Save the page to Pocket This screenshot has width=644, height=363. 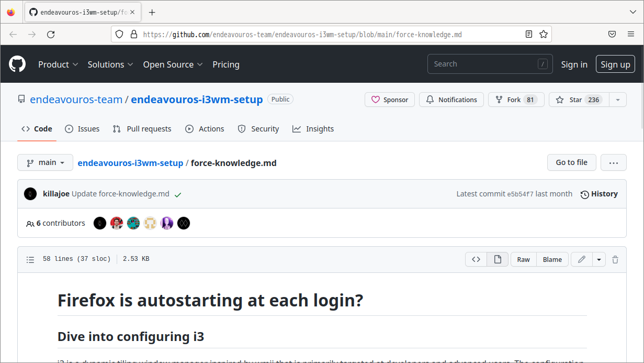point(612,34)
